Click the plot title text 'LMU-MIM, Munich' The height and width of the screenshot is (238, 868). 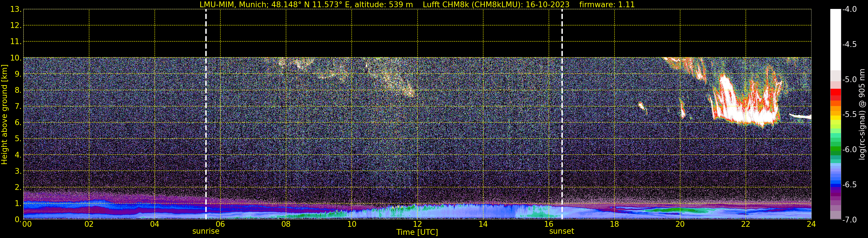click(x=233, y=5)
